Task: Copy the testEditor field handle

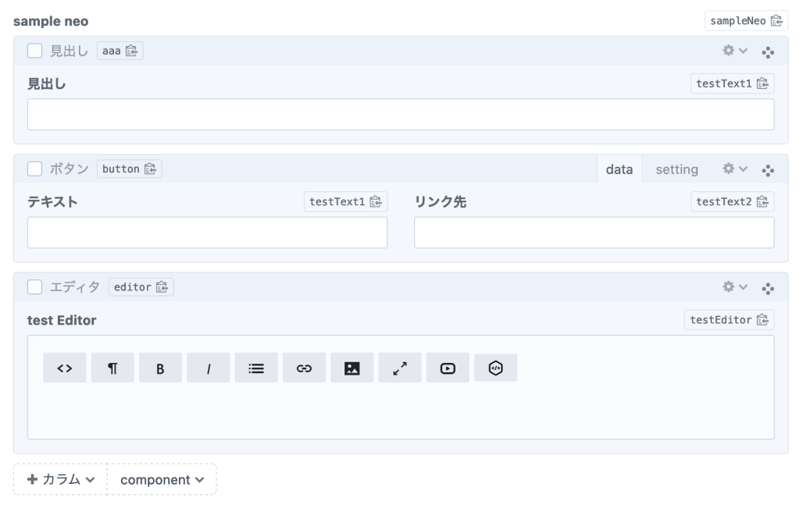Action: (x=764, y=320)
